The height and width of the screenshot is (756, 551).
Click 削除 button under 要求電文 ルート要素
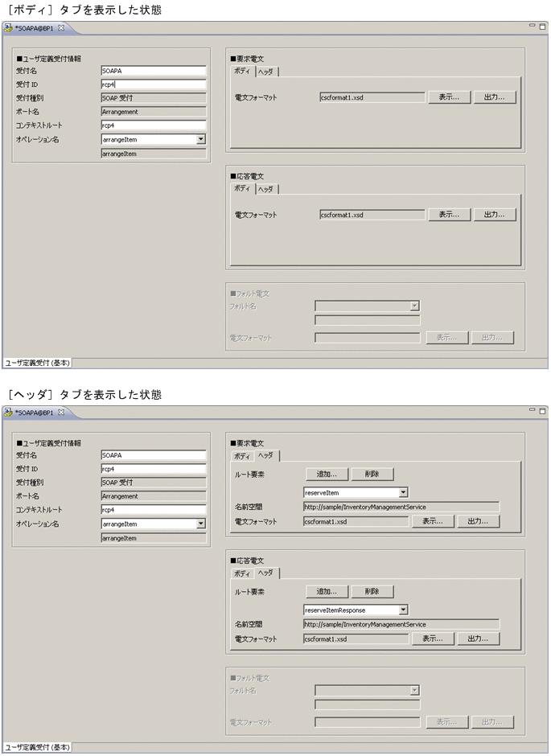coord(372,474)
